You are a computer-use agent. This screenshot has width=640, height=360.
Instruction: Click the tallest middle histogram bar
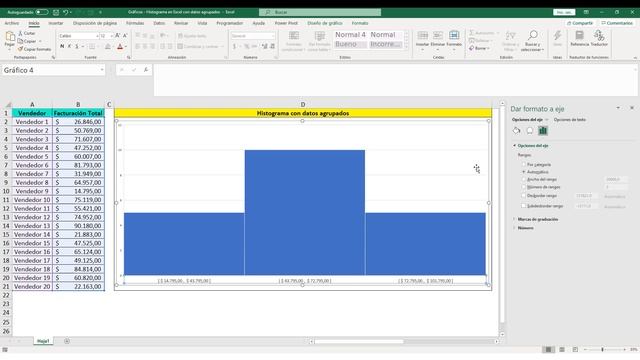point(305,212)
